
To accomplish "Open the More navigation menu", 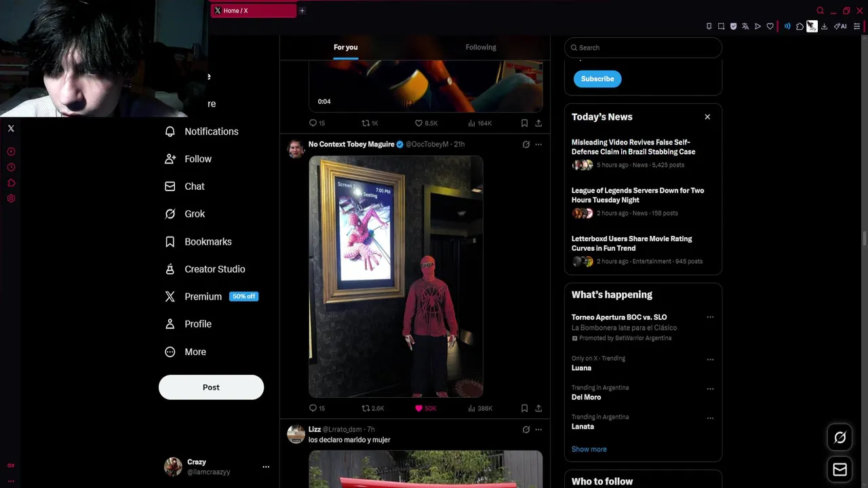I will [185, 352].
